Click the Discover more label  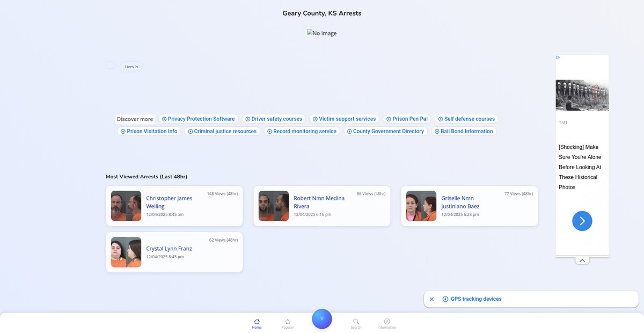pos(135,119)
